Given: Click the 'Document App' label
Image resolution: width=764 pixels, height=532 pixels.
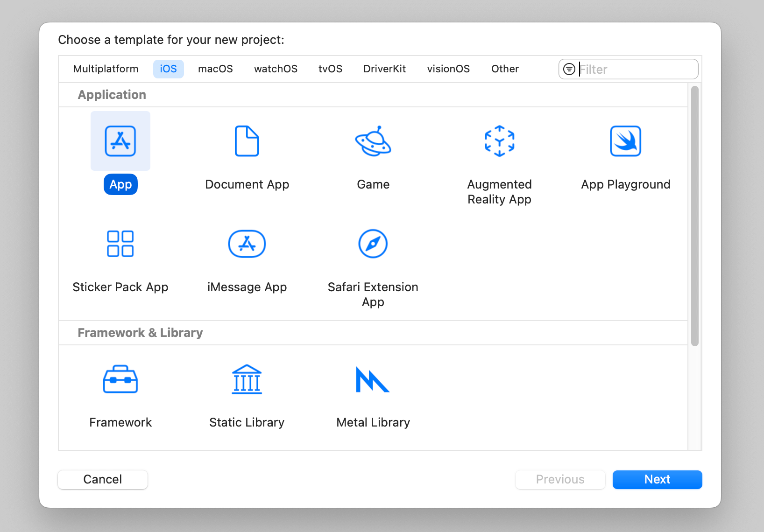Looking at the screenshot, I should 247,185.
